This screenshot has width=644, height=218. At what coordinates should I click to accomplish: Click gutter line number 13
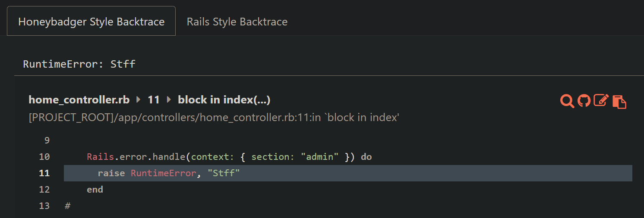pyautogui.click(x=44, y=206)
